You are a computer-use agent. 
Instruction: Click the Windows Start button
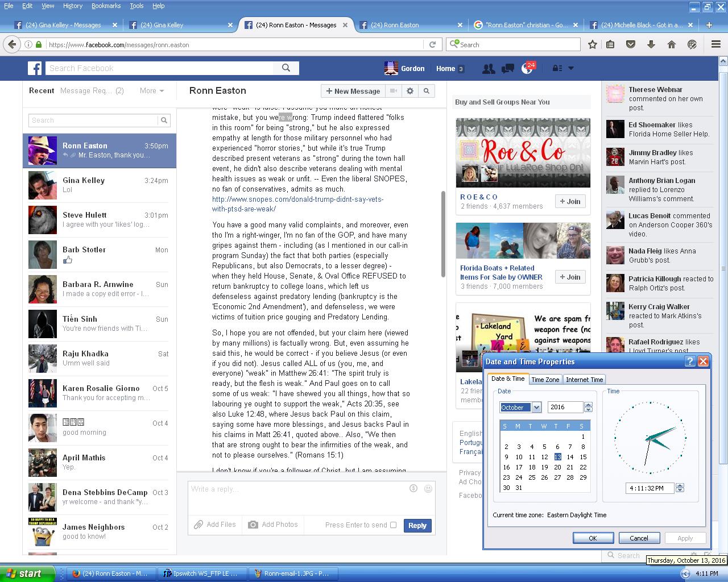click(x=27, y=573)
